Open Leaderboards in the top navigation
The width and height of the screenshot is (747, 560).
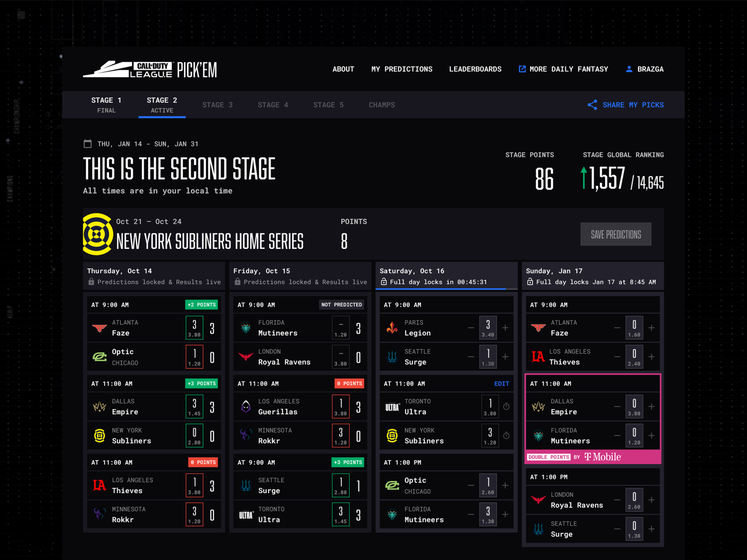tap(475, 69)
